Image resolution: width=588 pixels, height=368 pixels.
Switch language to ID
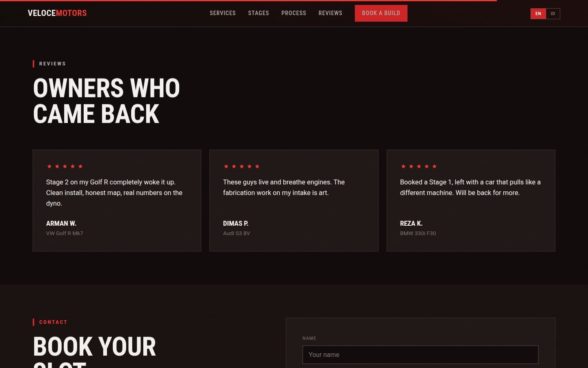553,13
